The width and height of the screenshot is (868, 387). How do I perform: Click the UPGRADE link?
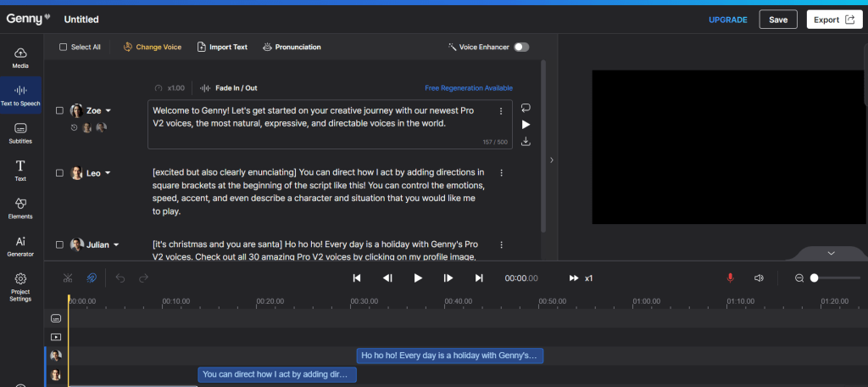point(728,20)
